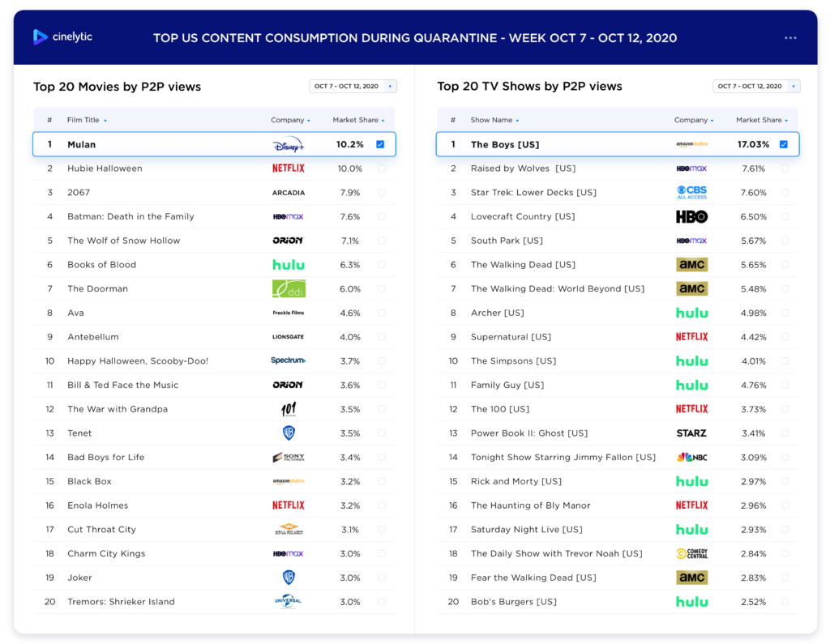The image size is (830, 644).
Task: Tick the Star Trek: Lower Decks checkbox
Action: coord(785,193)
